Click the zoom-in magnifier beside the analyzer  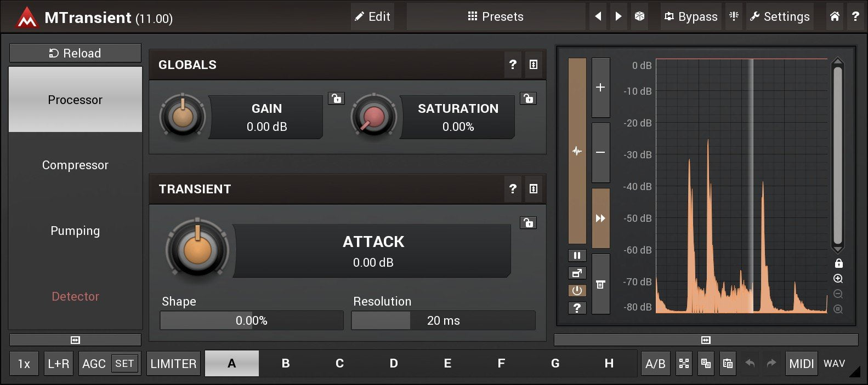(x=838, y=278)
